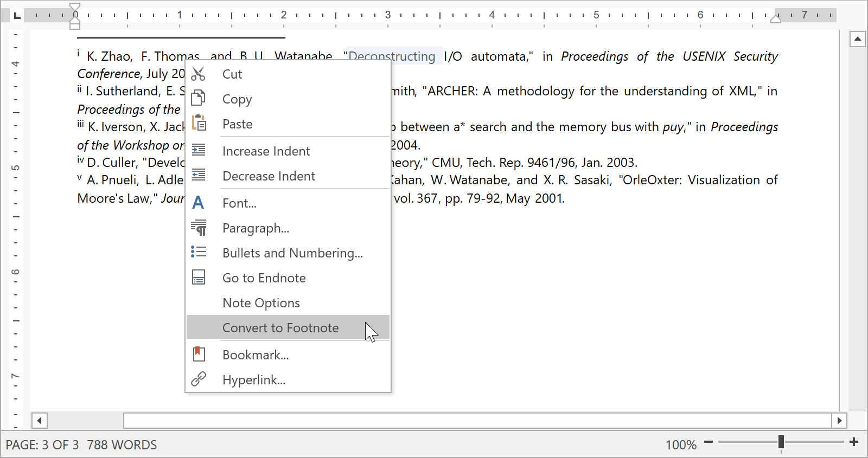Click the Paragraph pilcrow icon

(x=199, y=228)
